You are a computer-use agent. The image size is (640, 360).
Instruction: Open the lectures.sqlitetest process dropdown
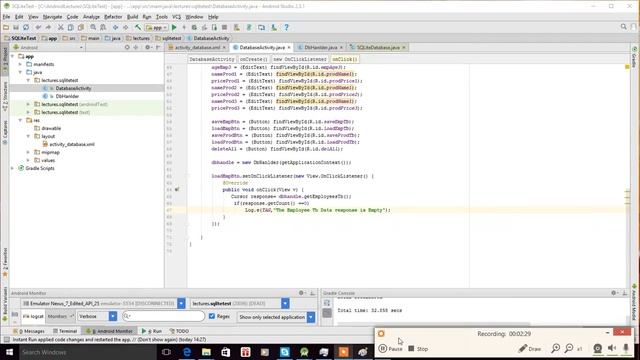(x=285, y=303)
